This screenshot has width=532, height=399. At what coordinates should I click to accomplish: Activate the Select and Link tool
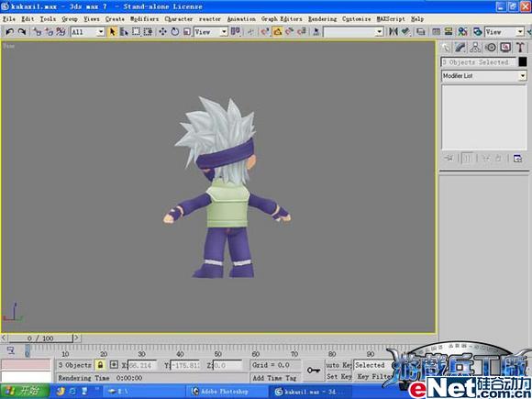coord(38,32)
